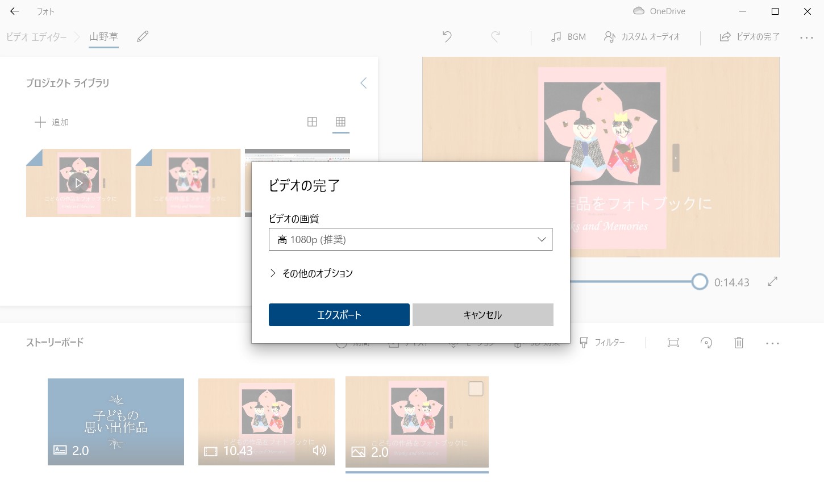Select the checkbox on third storyboard clip
The height and width of the screenshot is (504, 824).
[476, 389]
